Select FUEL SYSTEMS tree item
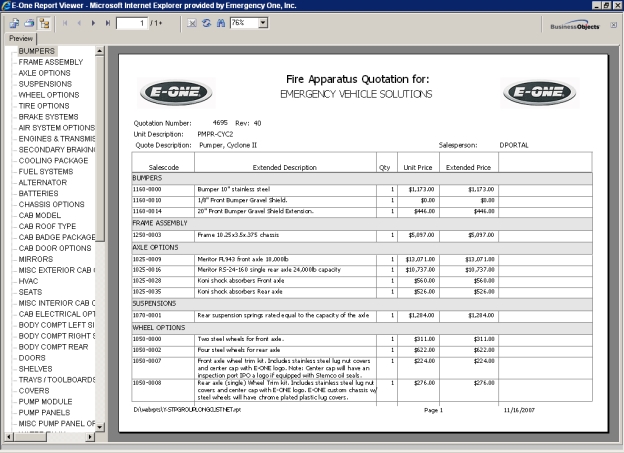The image size is (624, 453). (46, 172)
